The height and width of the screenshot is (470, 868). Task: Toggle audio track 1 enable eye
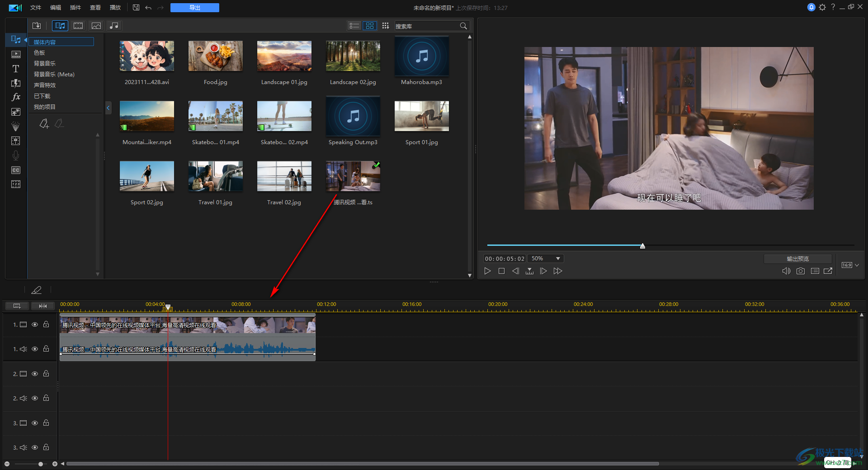[35, 349]
